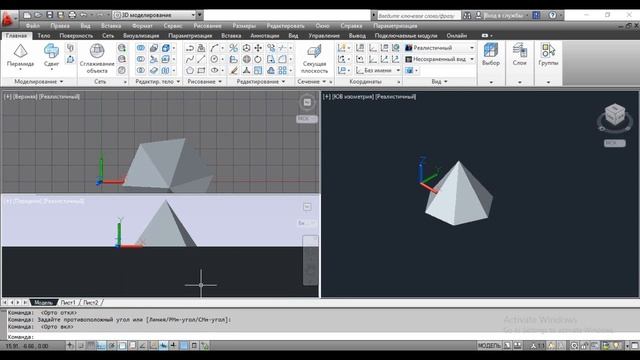The image size is (640, 360).
Task: Click the ЮЗ изометрия viewport view label
Action: click(352, 97)
